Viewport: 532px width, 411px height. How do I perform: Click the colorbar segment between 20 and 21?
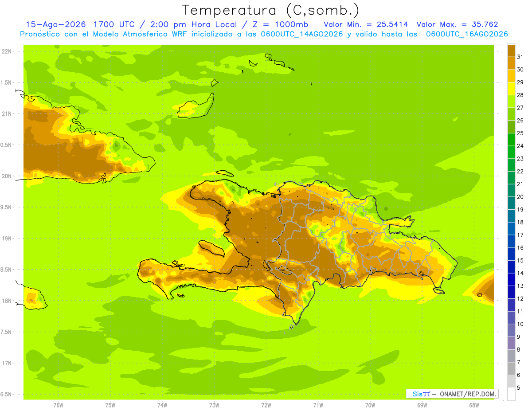pos(511,190)
